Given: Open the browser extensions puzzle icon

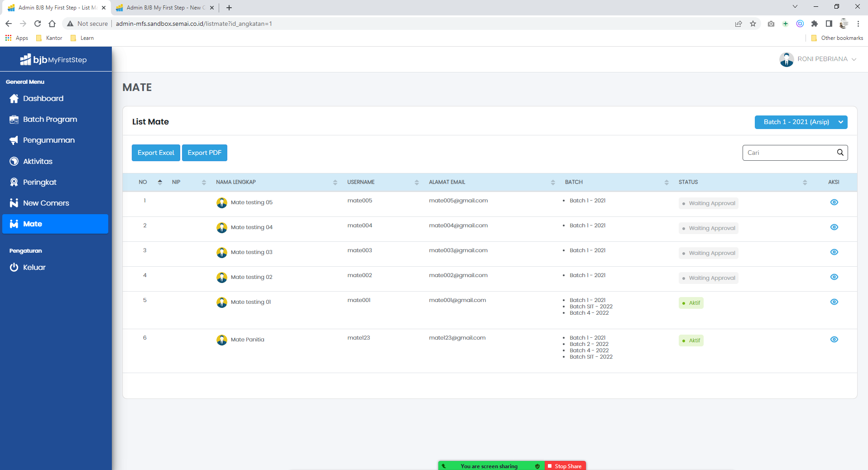Looking at the screenshot, I should [815, 24].
